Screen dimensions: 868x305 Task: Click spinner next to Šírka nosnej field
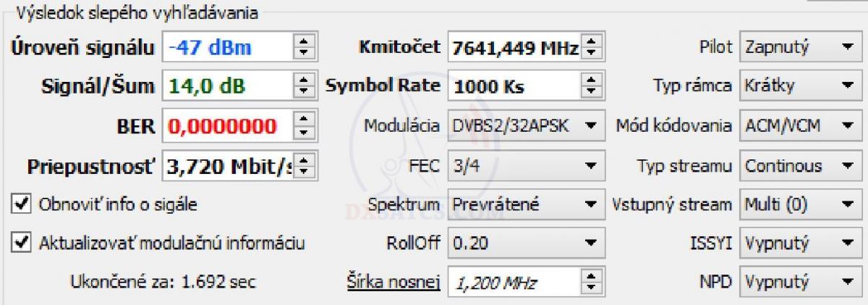click(592, 282)
